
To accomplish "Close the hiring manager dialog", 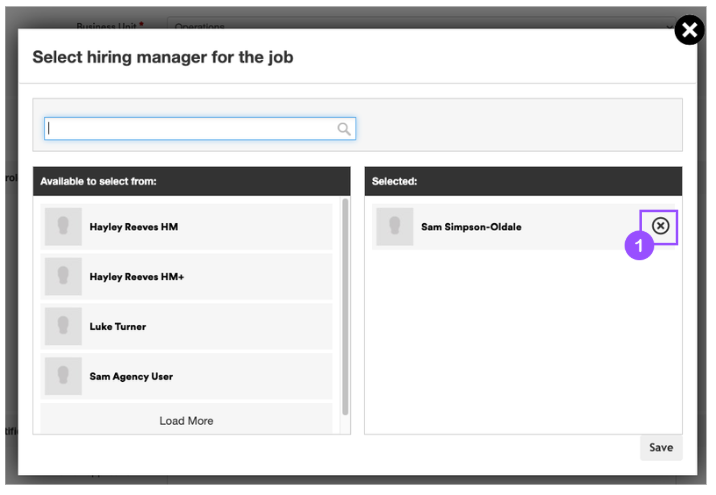I will (x=689, y=31).
